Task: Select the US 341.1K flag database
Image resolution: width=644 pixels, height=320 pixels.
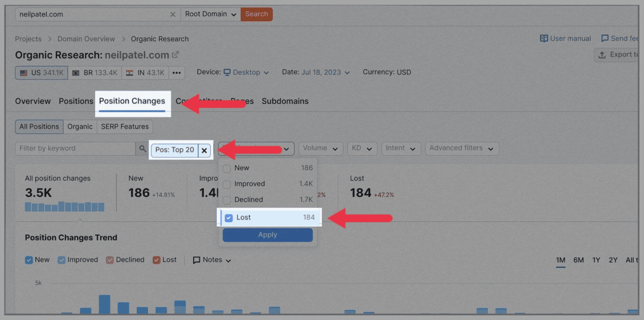Action: pos(41,73)
